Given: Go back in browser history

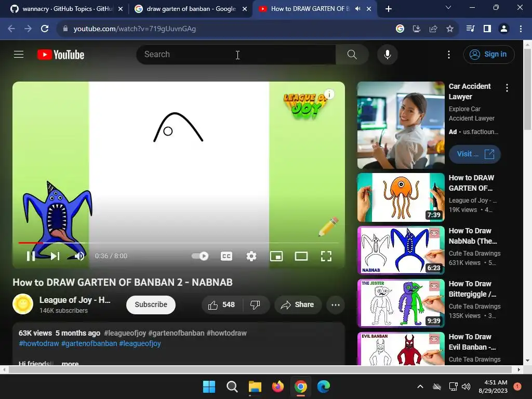Looking at the screenshot, I should pos(11,29).
